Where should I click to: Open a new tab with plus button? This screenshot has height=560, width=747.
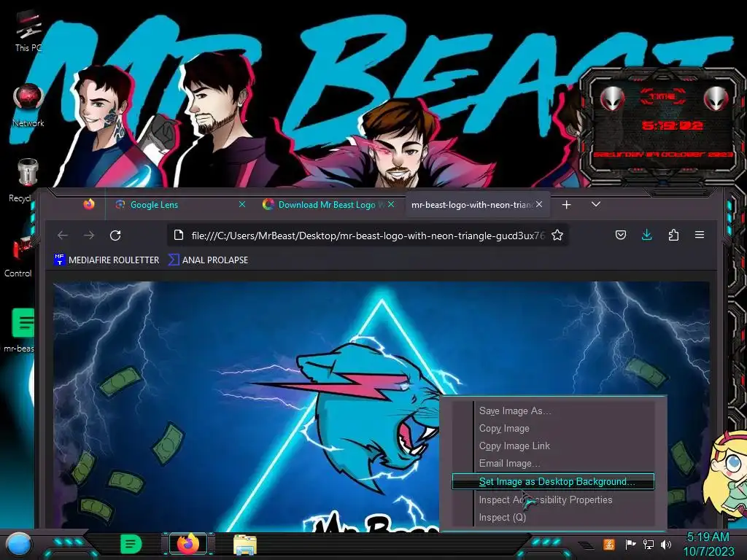point(566,205)
